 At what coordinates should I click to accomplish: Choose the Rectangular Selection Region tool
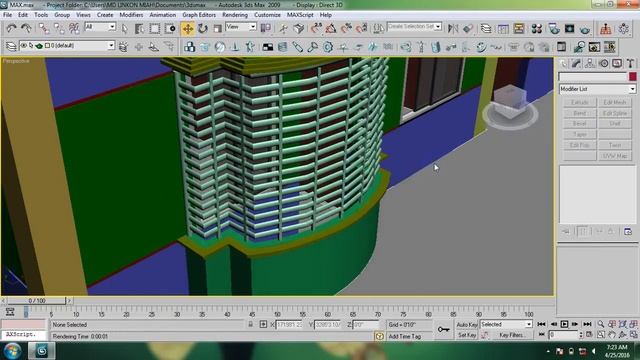coord(155,28)
